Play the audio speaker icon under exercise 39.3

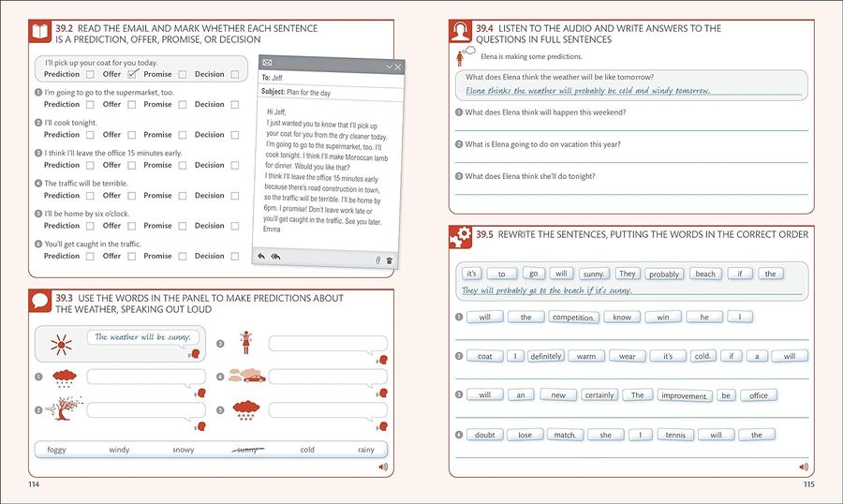pyautogui.click(x=383, y=467)
